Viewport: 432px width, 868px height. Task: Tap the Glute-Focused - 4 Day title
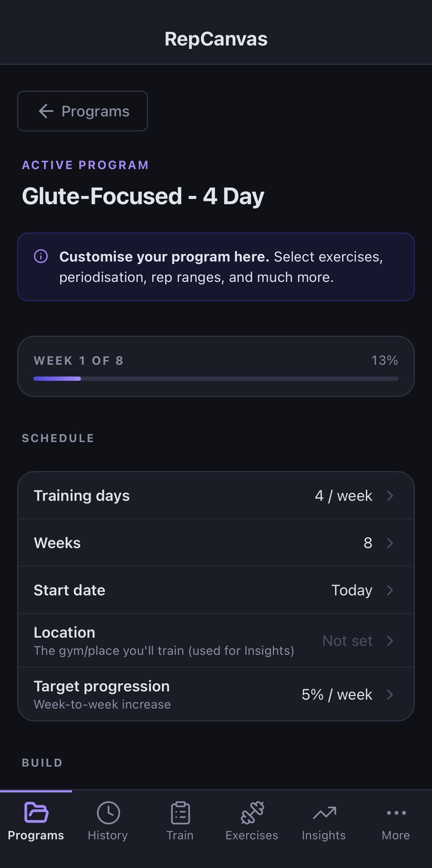[143, 196]
